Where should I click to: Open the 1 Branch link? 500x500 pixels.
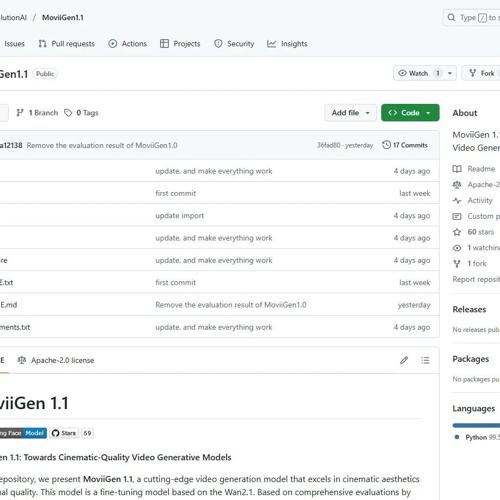(x=37, y=113)
